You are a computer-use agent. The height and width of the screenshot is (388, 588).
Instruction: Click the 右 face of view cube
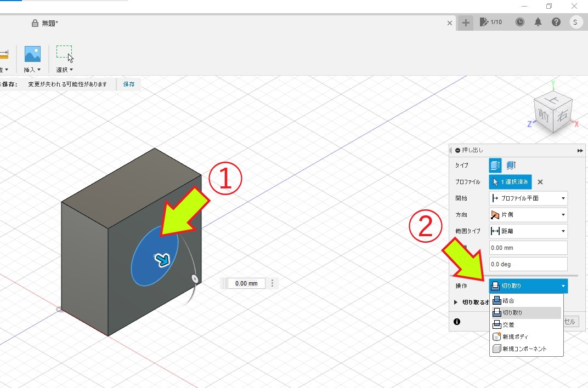tap(563, 115)
